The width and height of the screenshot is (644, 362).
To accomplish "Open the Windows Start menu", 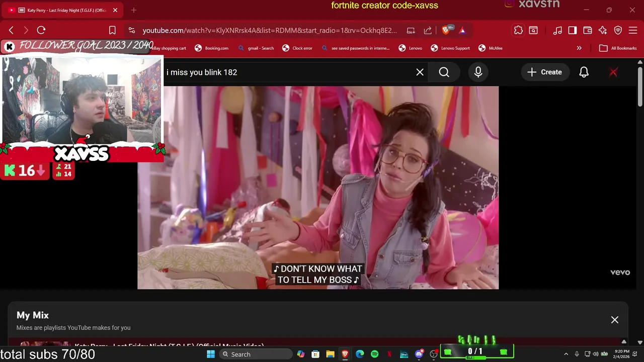I will (211, 354).
